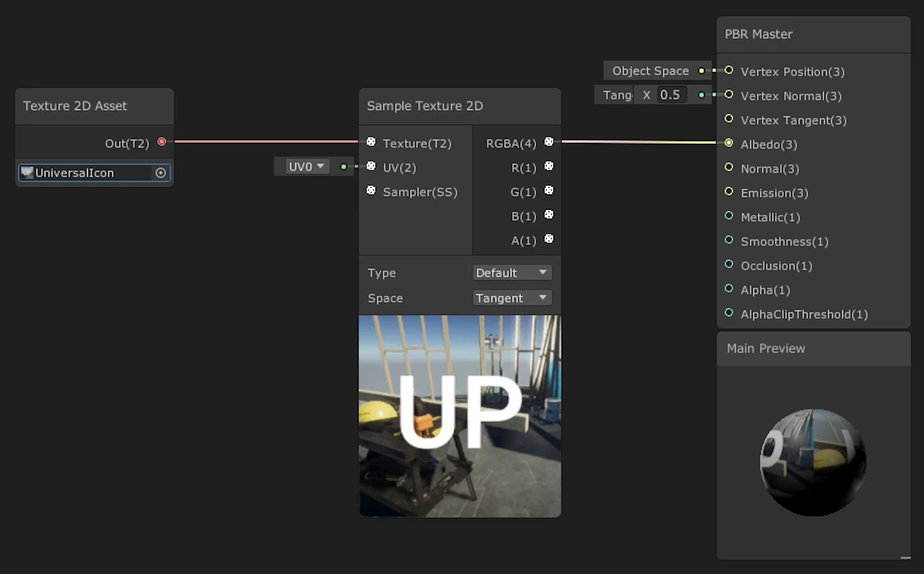Click the Albedo(3) input port
924x574 pixels.
click(x=729, y=143)
